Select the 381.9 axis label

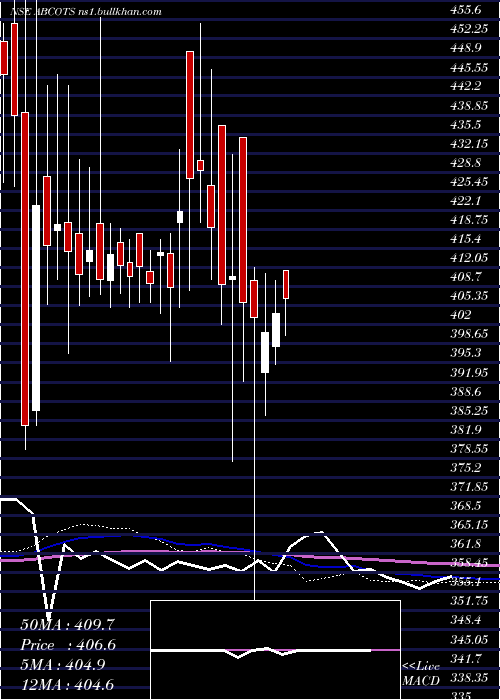coord(465,429)
